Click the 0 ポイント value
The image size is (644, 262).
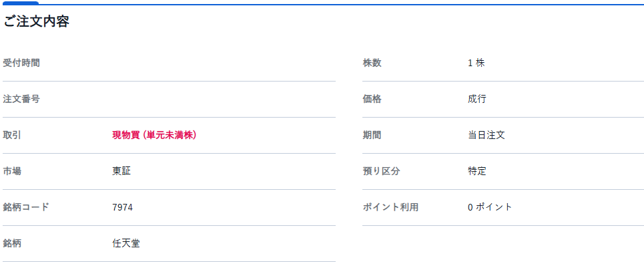(x=490, y=207)
